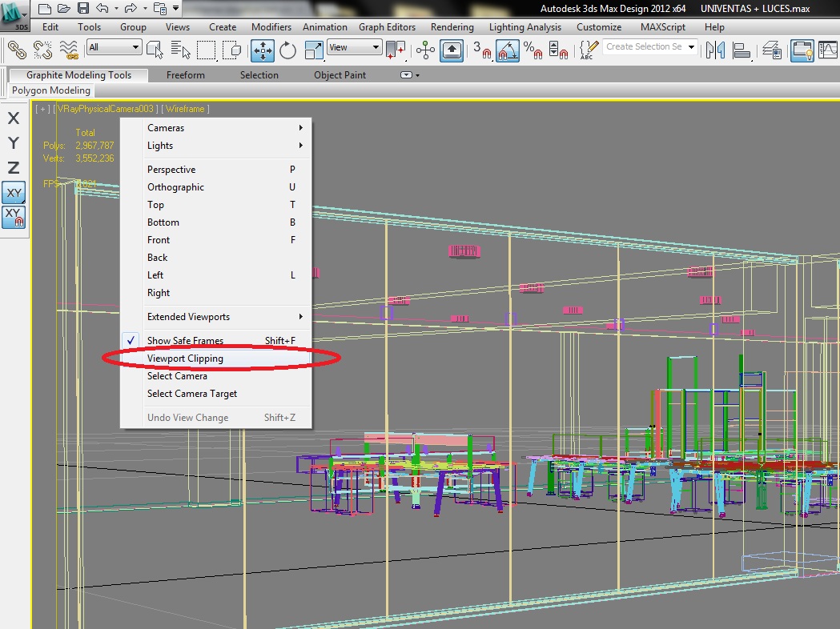Click the Align tool icon
This screenshot has width=840, height=629.
742,50
